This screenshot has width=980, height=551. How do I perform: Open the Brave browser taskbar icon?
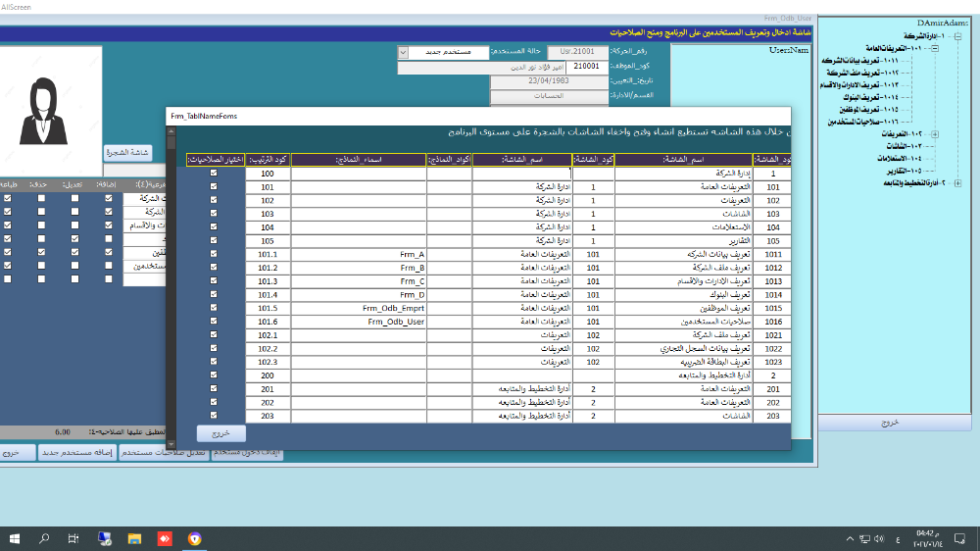coord(194,538)
